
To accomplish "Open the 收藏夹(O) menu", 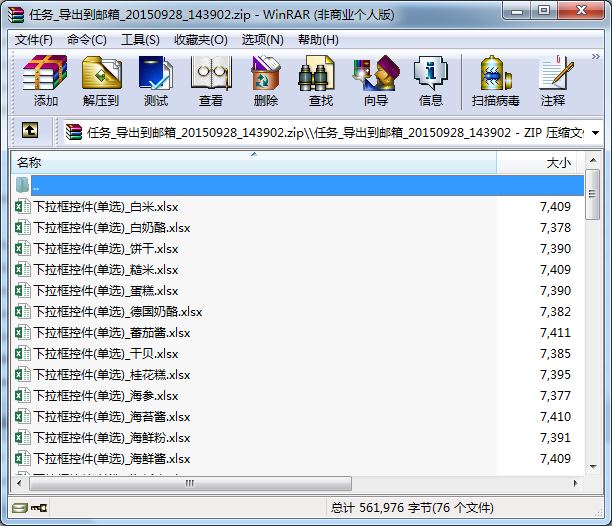I will pyautogui.click(x=201, y=40).
